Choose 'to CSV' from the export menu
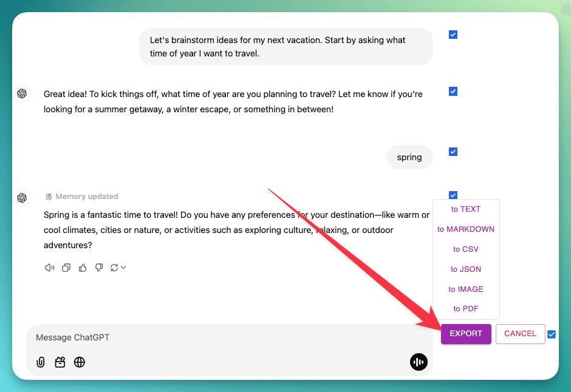 466,249
